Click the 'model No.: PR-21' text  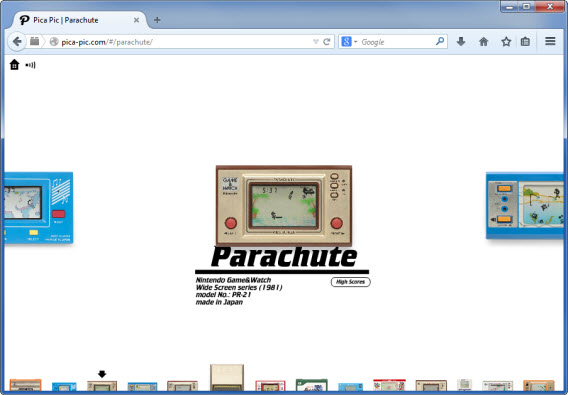point(223,295)
